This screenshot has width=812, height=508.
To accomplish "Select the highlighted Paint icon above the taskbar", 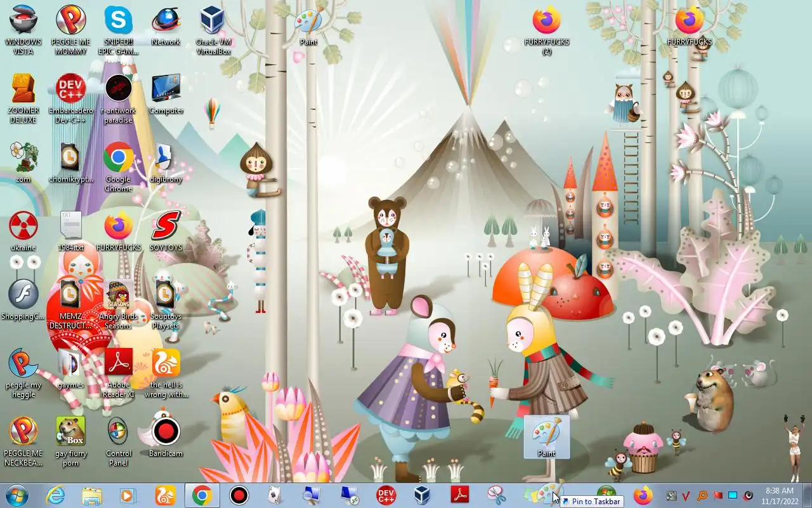I will 546,437.
